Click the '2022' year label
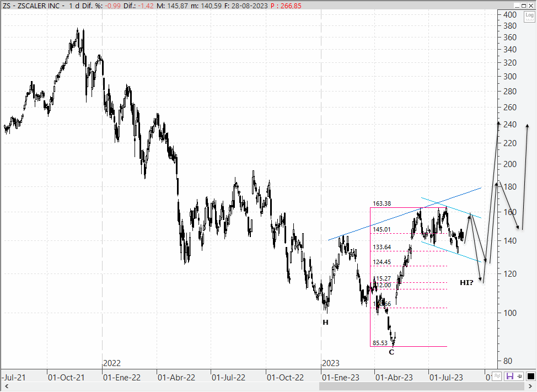Image resolution: width=537 pixels, height=392 pixels. click(x=112, y=363)
